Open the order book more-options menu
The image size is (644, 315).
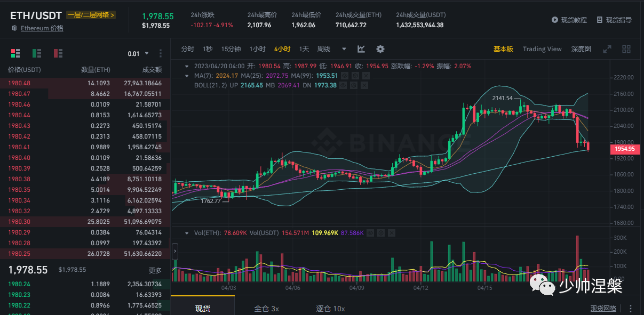(160, 53)
